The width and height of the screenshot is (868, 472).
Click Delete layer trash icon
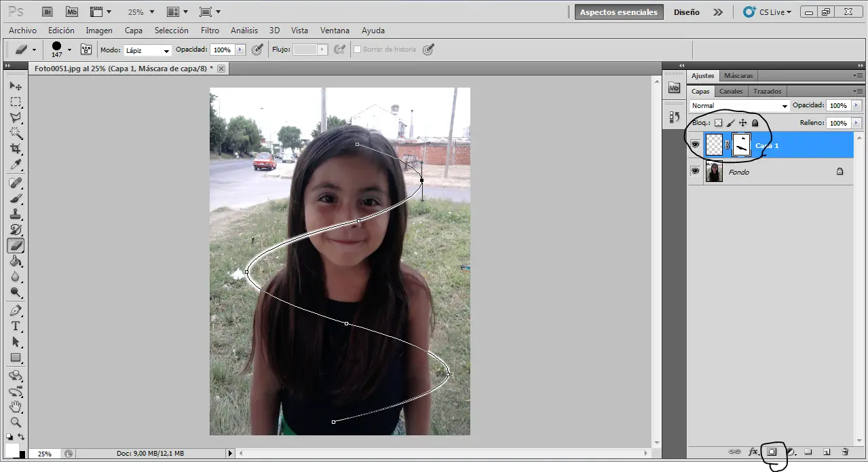click(845, 452)
